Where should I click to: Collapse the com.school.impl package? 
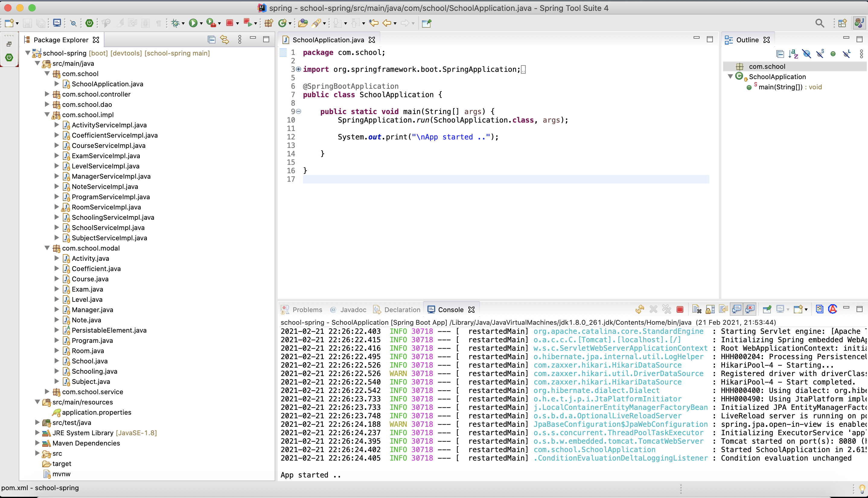47,115
